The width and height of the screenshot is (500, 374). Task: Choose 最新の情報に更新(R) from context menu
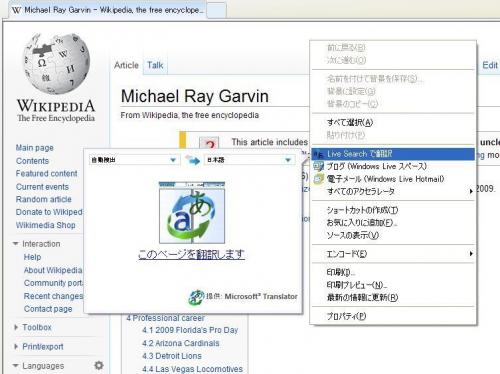pyautogui.click(x=393, y=297)
